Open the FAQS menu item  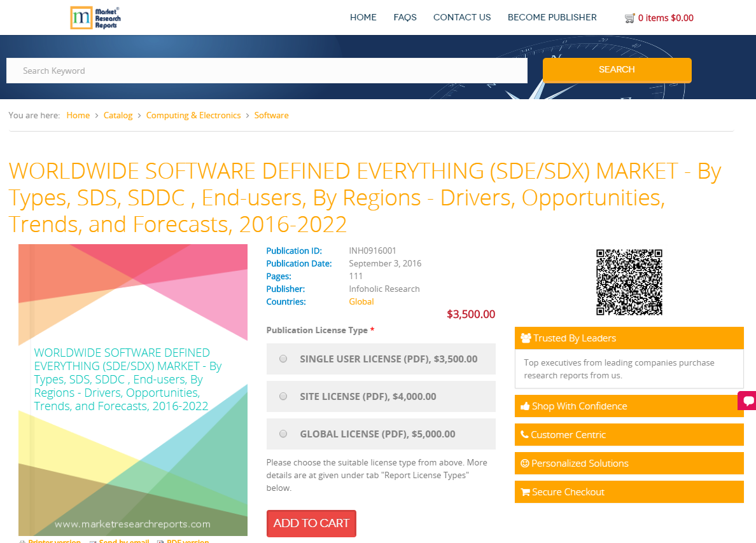point(405,17)
